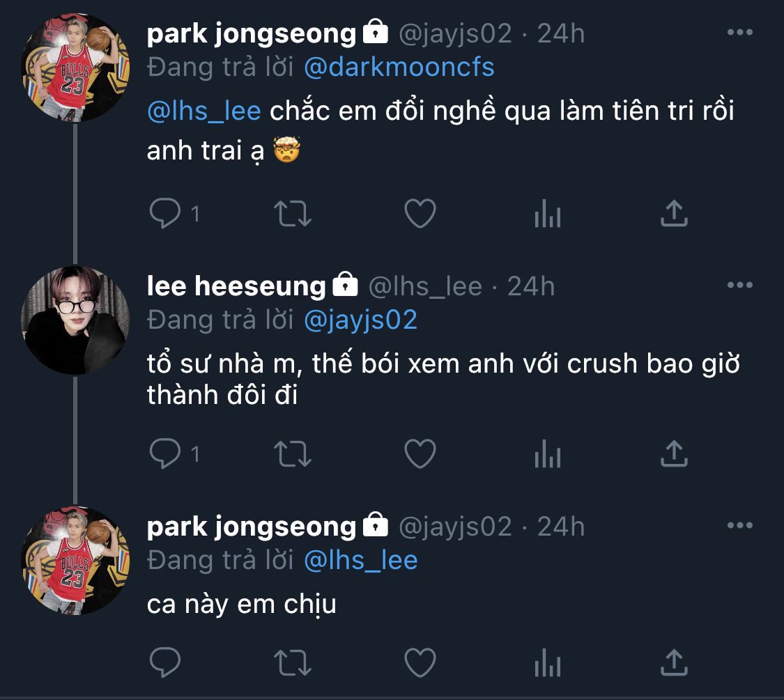This screenshot has height=700, width=784.
Task: Share lee heeseung's tweet
Action: tap(674, 454)
